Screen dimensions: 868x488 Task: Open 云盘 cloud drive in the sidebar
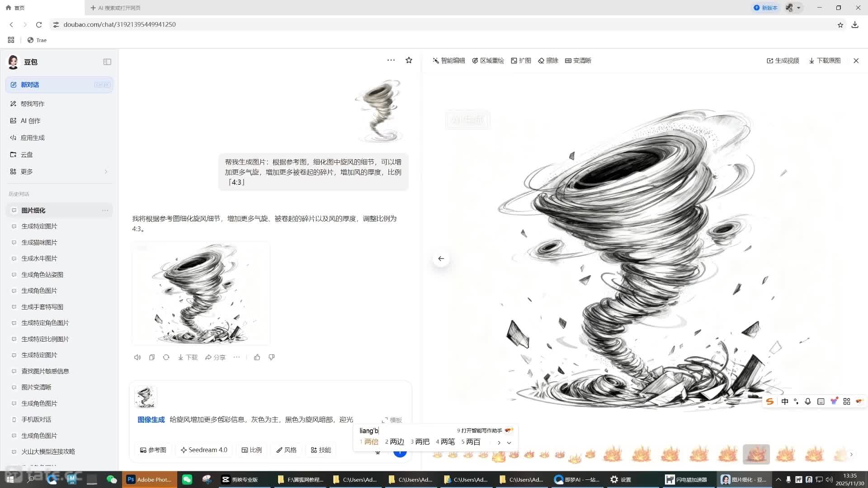[26, 154]
